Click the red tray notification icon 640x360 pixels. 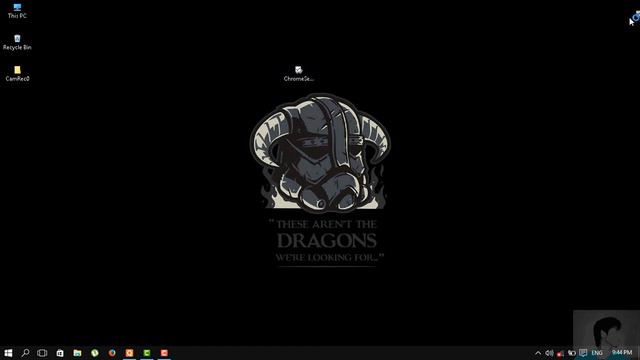[x=560, y=353]
